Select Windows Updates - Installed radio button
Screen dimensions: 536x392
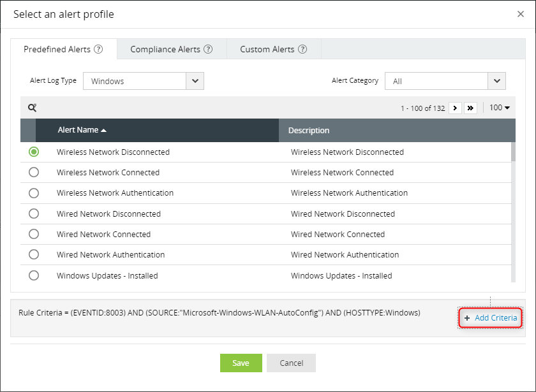click(x=34, y=275)
